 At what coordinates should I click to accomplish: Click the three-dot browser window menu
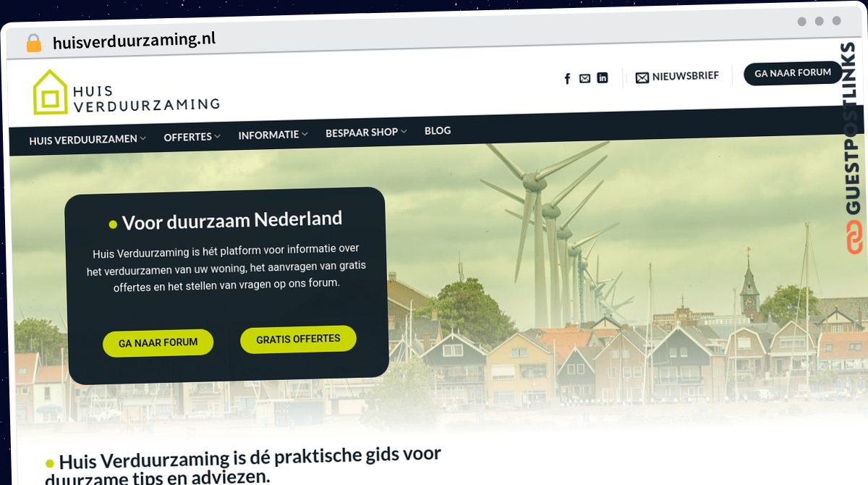820,21
